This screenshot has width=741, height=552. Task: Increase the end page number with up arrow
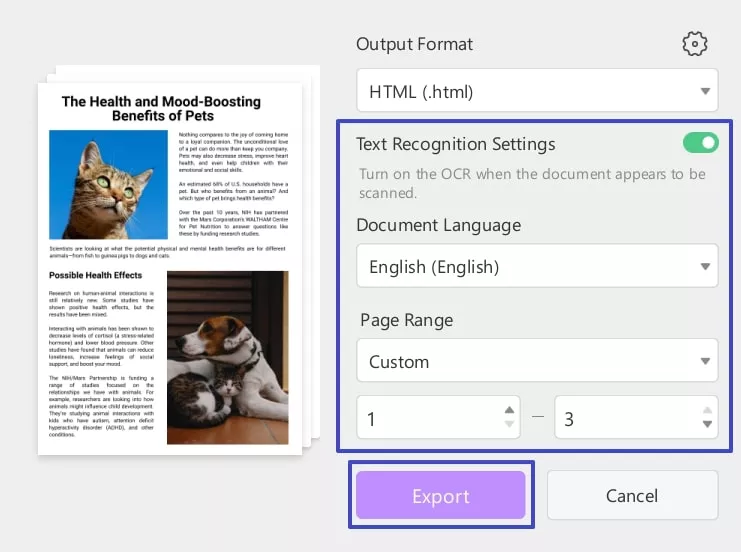click(x=707, y=410)
